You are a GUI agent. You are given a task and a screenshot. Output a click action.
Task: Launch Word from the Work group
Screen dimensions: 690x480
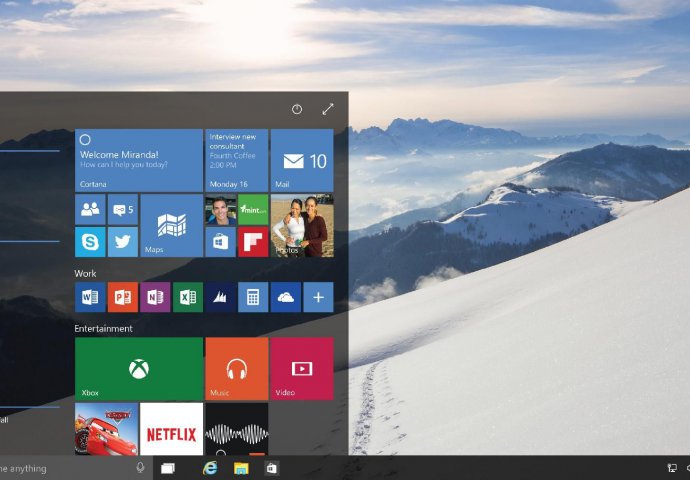coord(90,297)
